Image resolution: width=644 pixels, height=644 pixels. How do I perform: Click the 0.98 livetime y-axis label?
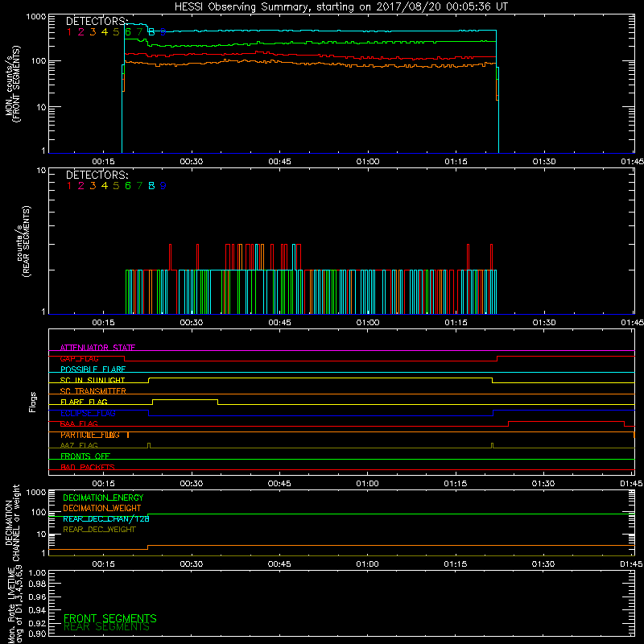pyautogui.click(x=37, y=584)
